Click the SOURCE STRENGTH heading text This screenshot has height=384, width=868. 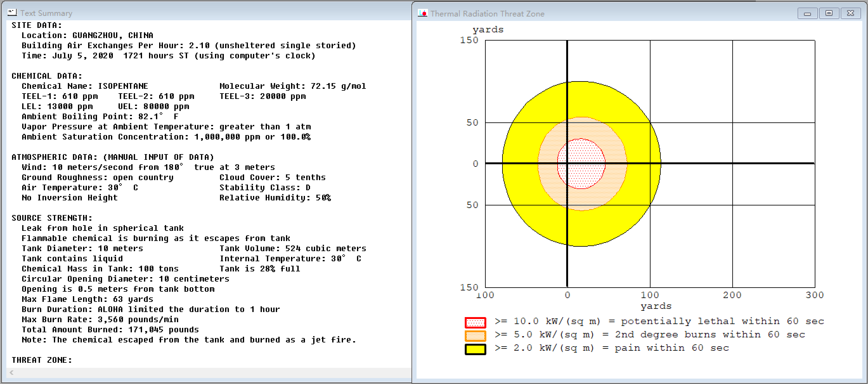pyautogui.click(x=52, y=218)
